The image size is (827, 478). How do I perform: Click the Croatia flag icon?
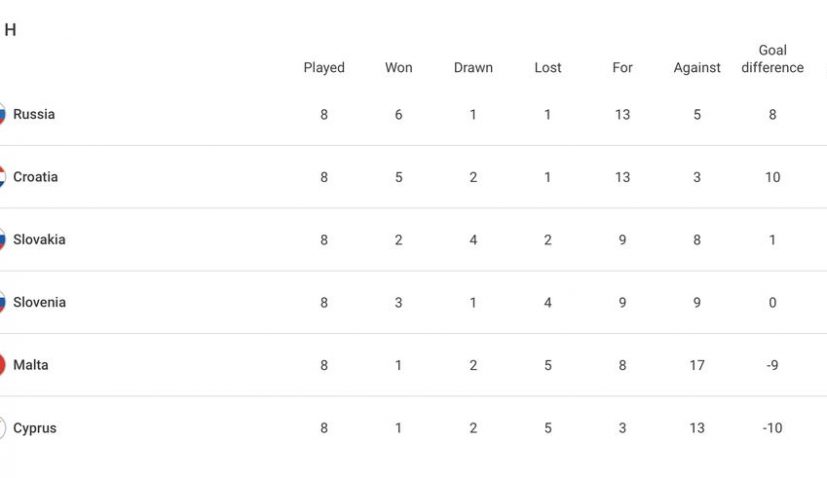pyautogui.click(x=2, y=178)
